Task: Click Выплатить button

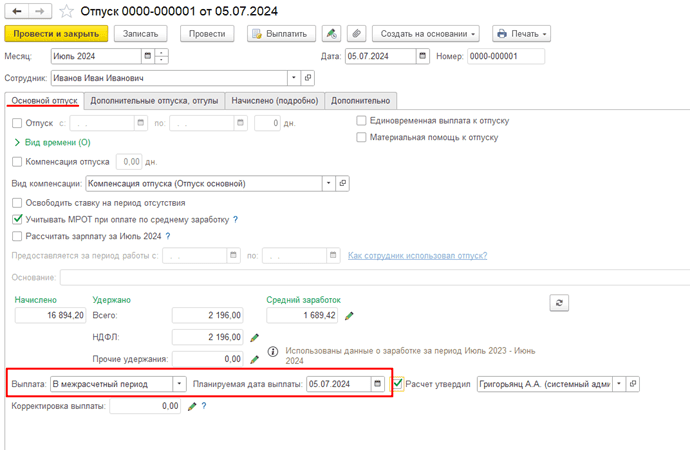Action: [281, 33]
